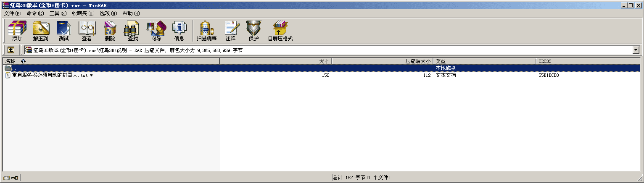Click the 保护 (Protect) shield icon

click(x=253, y=31)
